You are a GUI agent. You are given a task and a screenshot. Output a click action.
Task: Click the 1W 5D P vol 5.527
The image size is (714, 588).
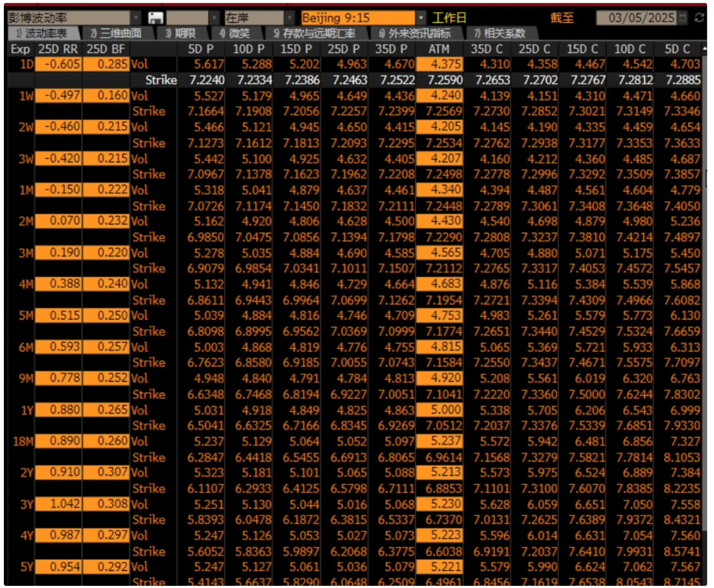pos(208,95)
